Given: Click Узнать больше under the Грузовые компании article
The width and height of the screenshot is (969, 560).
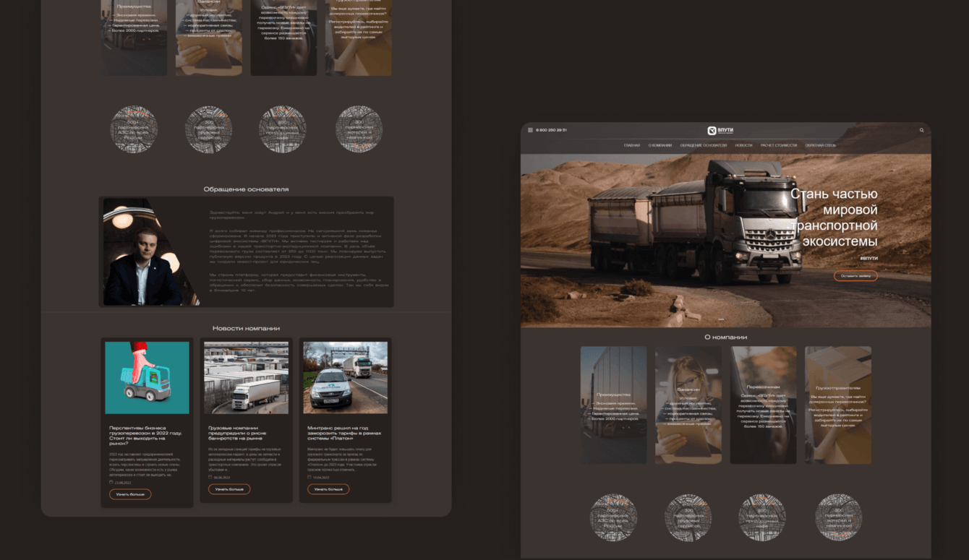Looking at the screenshot, I should [229, 489].
